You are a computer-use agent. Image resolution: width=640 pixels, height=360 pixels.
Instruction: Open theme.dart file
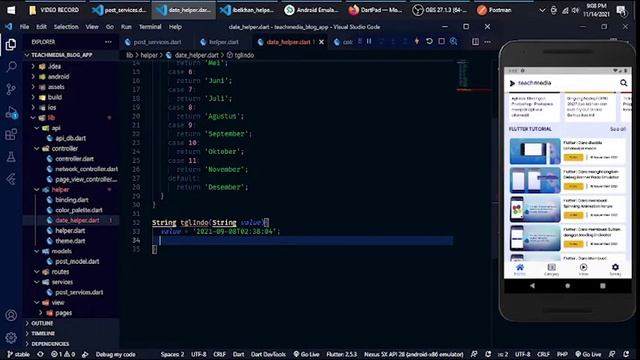(x=70, y=241)
